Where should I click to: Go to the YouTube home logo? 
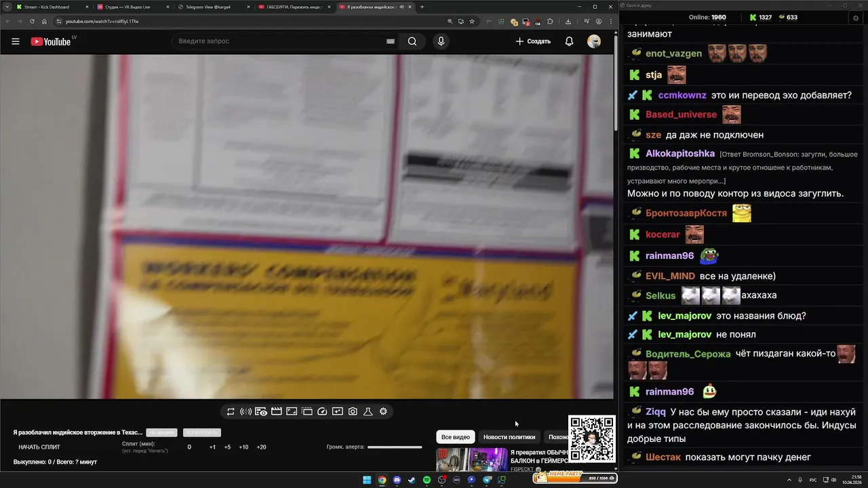point(51,41)
